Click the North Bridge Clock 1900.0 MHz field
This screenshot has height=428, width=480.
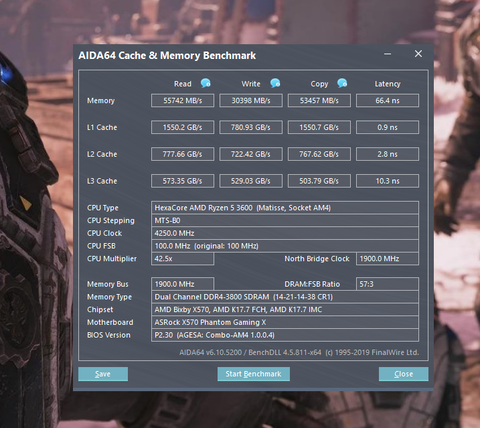[x=387, y=259]
